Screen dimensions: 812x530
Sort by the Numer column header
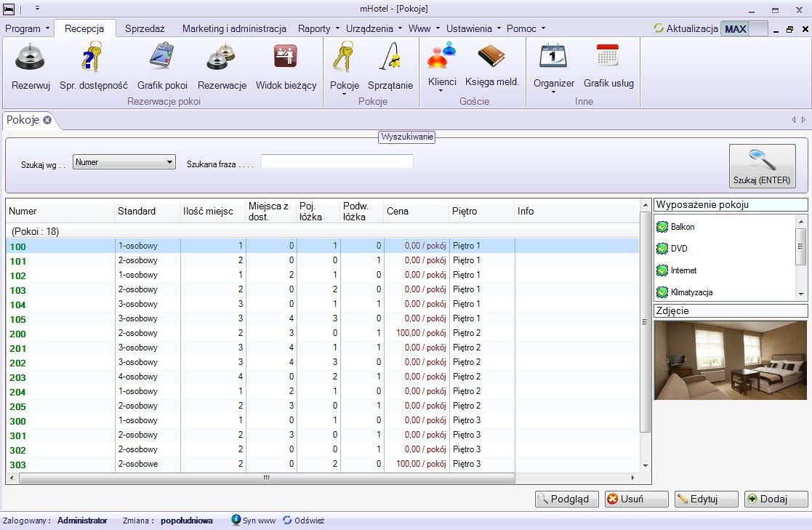pos(60,211)
